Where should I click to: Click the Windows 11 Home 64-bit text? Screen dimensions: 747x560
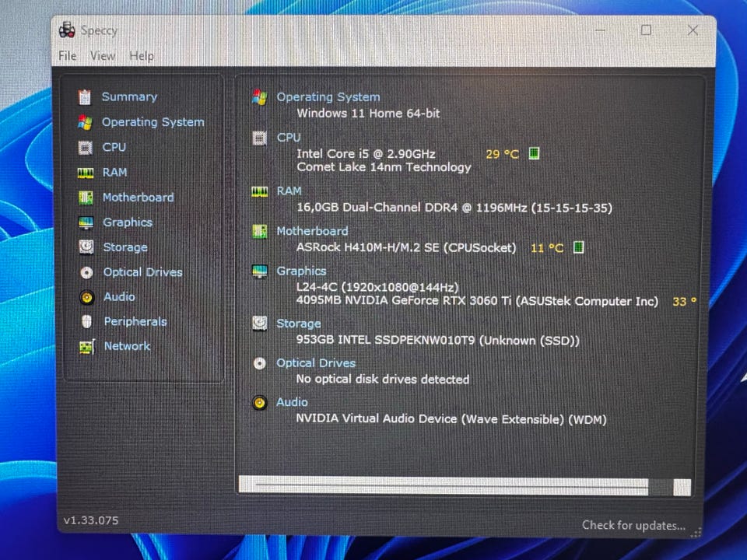368,114
